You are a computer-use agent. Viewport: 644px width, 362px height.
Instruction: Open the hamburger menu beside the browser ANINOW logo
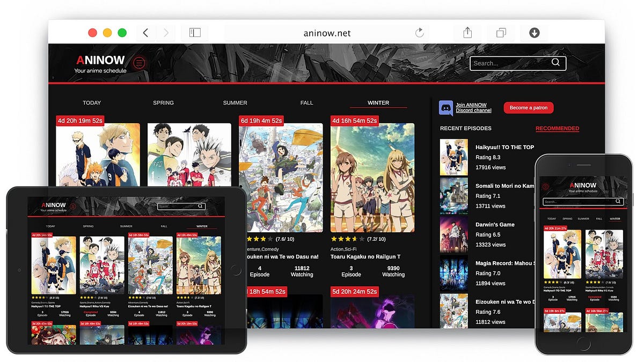coord(140,63)
